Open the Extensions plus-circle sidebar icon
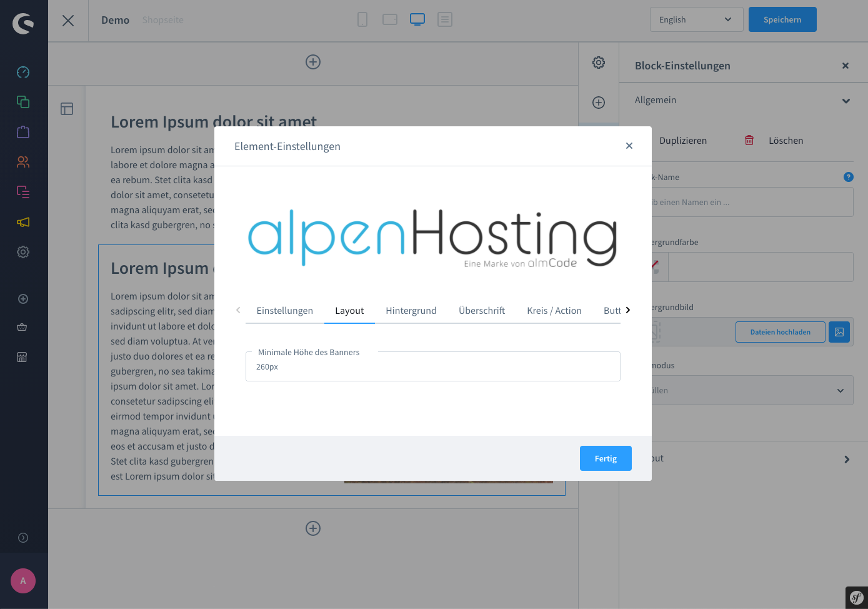 coord(23,299)
